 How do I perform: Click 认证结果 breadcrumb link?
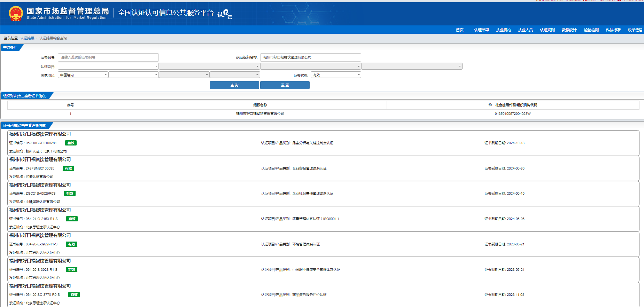click(28, 38)
